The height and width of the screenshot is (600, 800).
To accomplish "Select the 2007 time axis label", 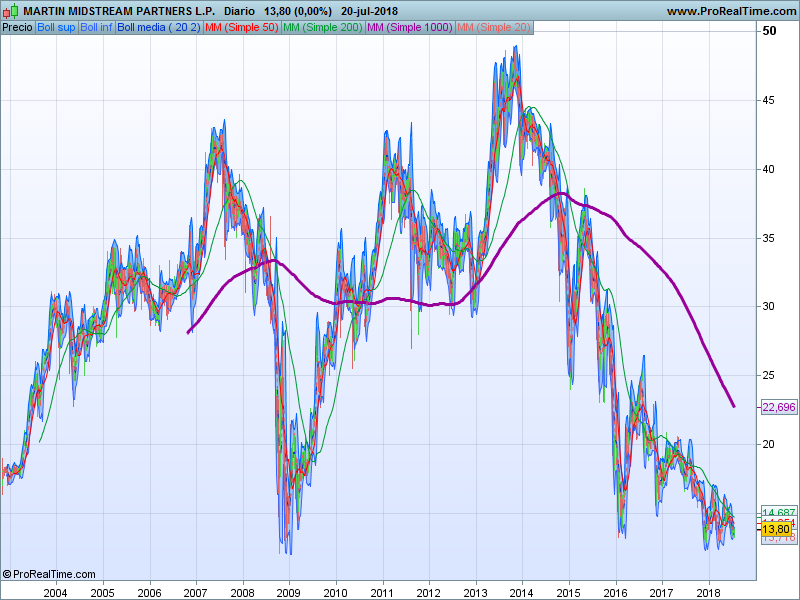I will 195,593.
